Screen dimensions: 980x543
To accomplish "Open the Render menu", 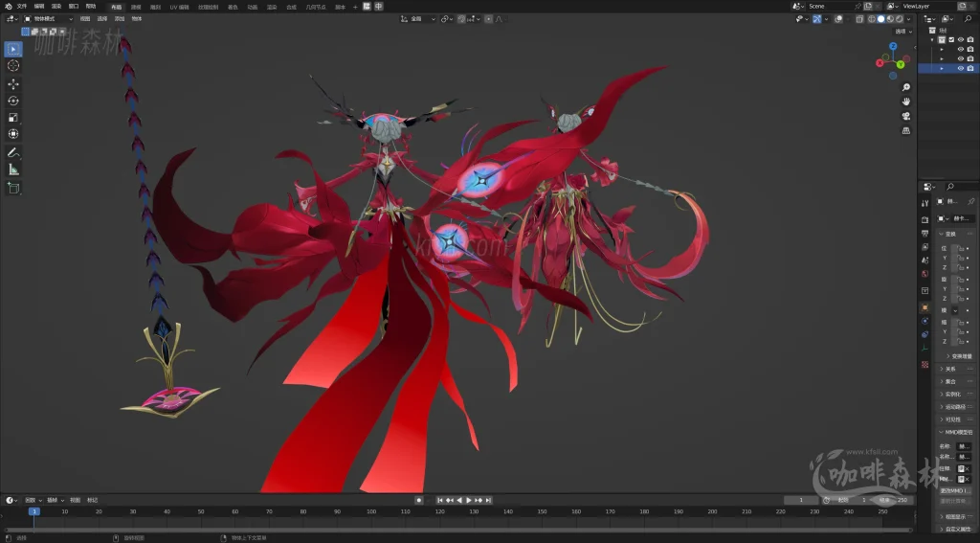I will [x=56, y=7].
